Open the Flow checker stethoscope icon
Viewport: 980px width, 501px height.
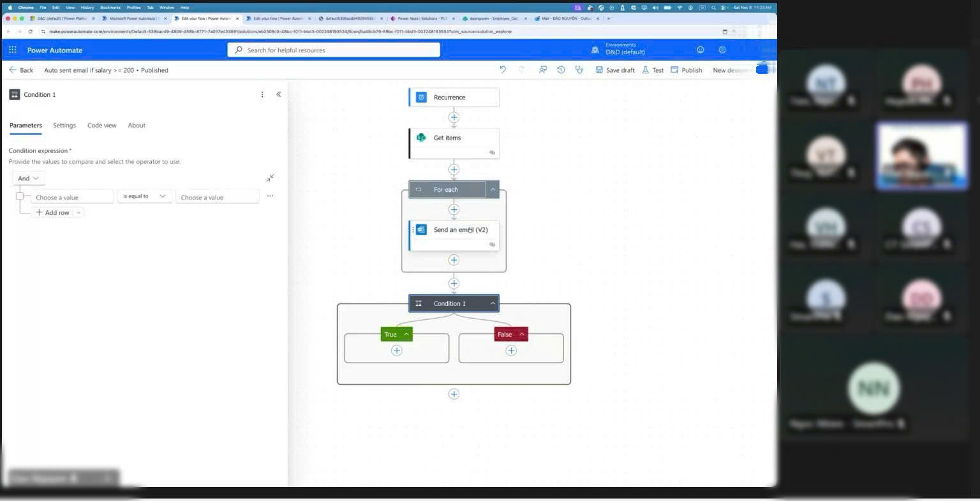pos(579,70)
